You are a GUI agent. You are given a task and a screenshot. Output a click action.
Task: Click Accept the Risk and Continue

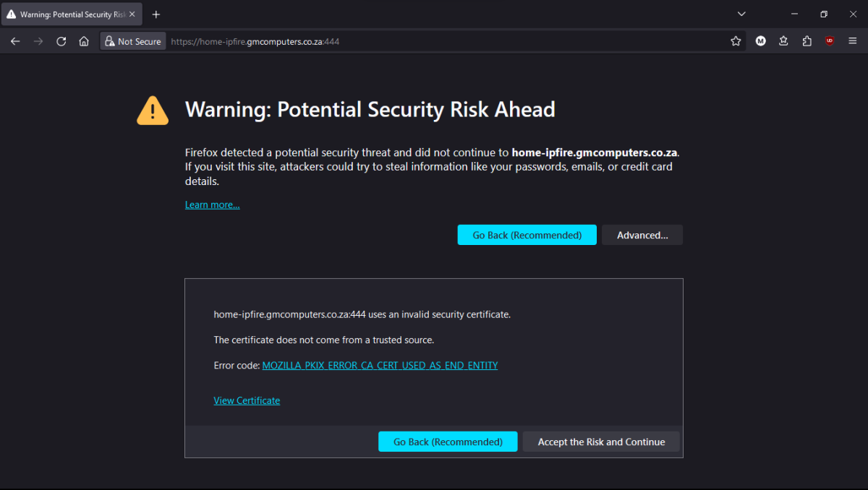(601, 442)
